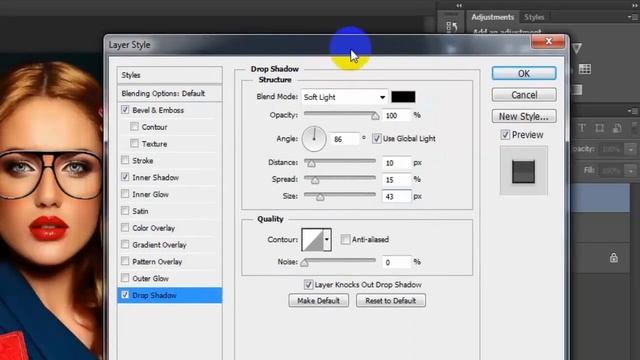This screenshot has width=640, height=360.
Task: Toggle Layer Knocks Out Drop Shadow
Action: (309, 284)
